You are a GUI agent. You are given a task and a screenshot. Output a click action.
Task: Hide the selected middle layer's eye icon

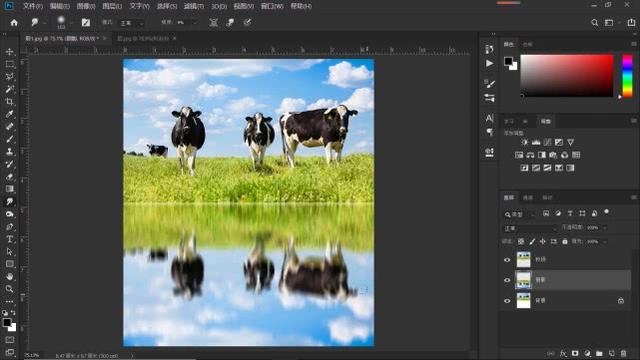507,280
